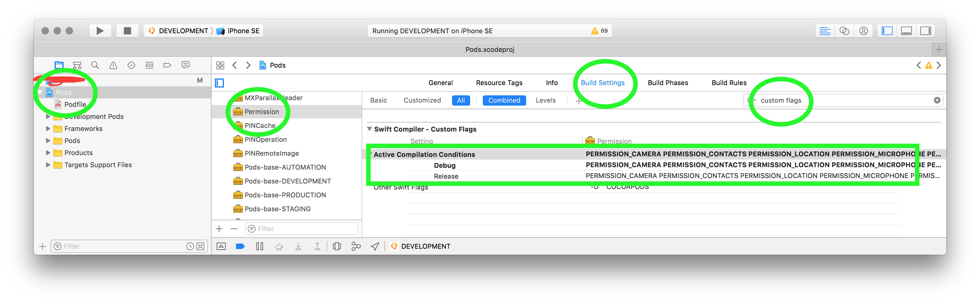Open the Symbol navigator
The height and width of the screenshot is (303, 980).
click(x=77, y=65)
